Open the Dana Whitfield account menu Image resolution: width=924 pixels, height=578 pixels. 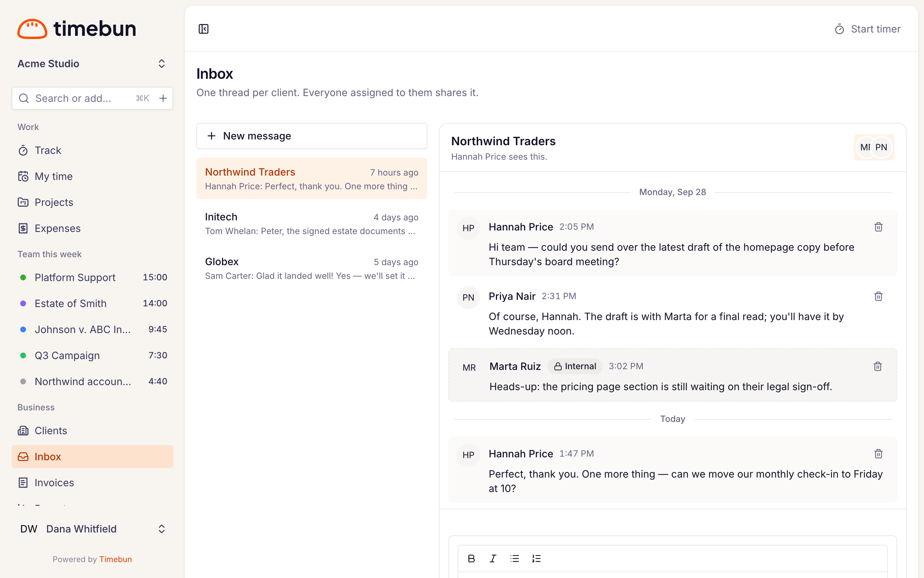tap(92, 529)
